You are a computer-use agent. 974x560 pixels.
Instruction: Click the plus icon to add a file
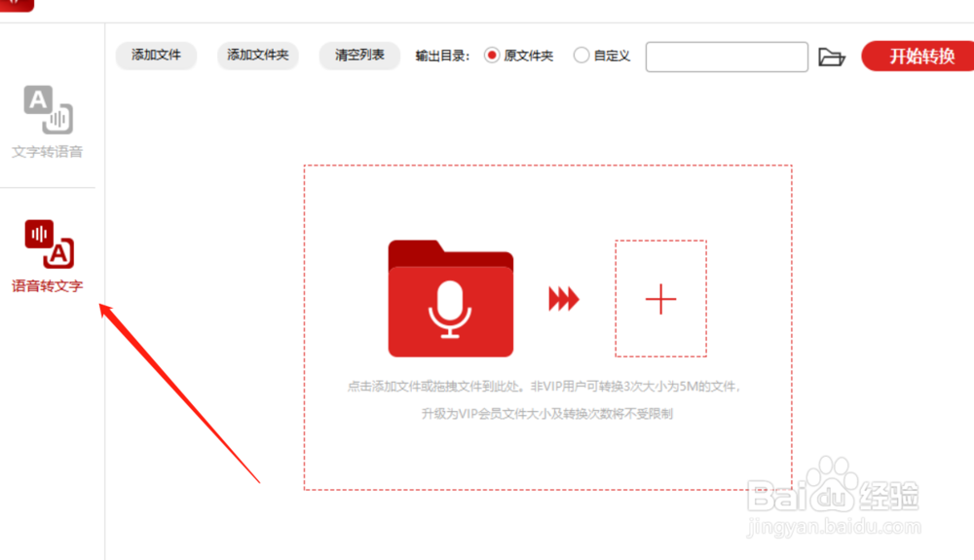660,299
